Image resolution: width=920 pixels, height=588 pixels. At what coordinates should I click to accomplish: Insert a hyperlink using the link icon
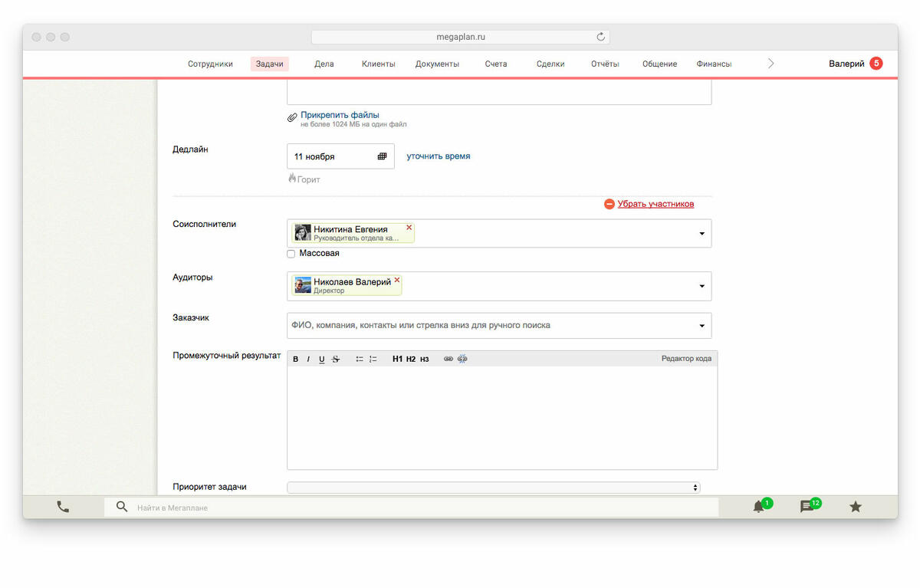click(449, 360)
